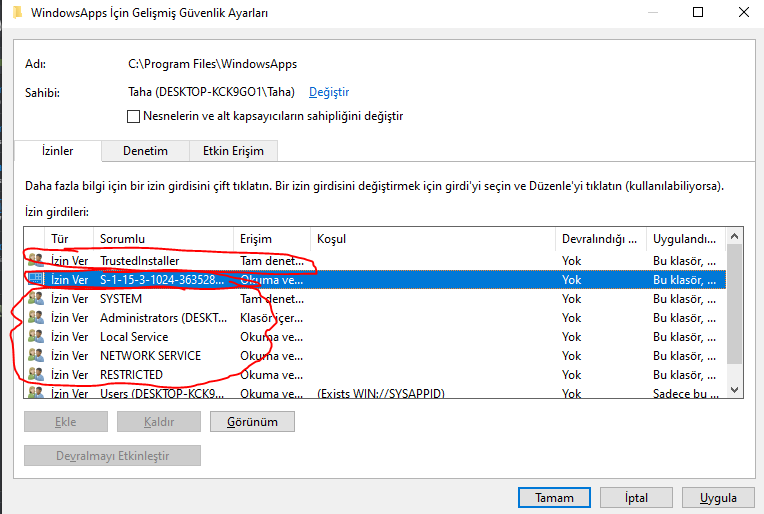Click the Devralmayı Etkinleştir button
764x514 pixels.
113,456
